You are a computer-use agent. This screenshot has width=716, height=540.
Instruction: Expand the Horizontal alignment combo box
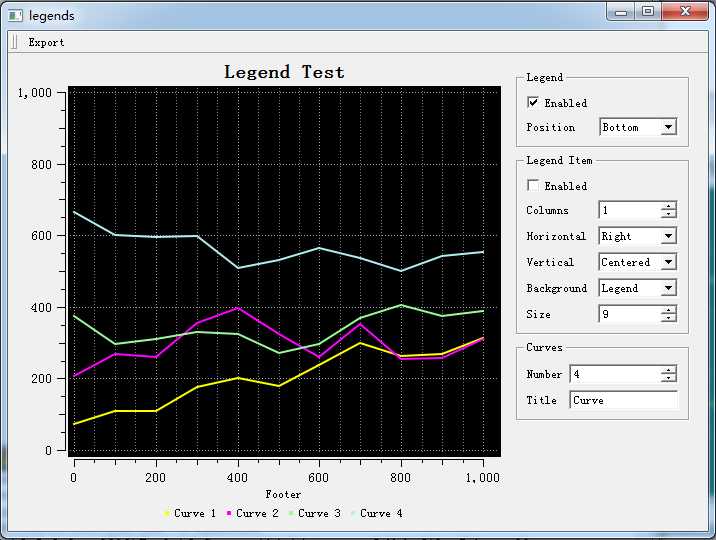[x=638, y=236]
